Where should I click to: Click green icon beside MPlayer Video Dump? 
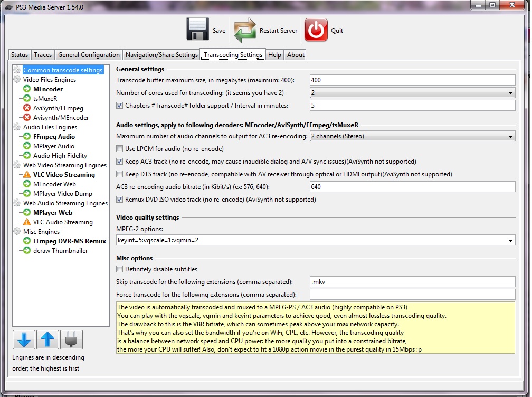pyautogui.click(x=27, y=193)
